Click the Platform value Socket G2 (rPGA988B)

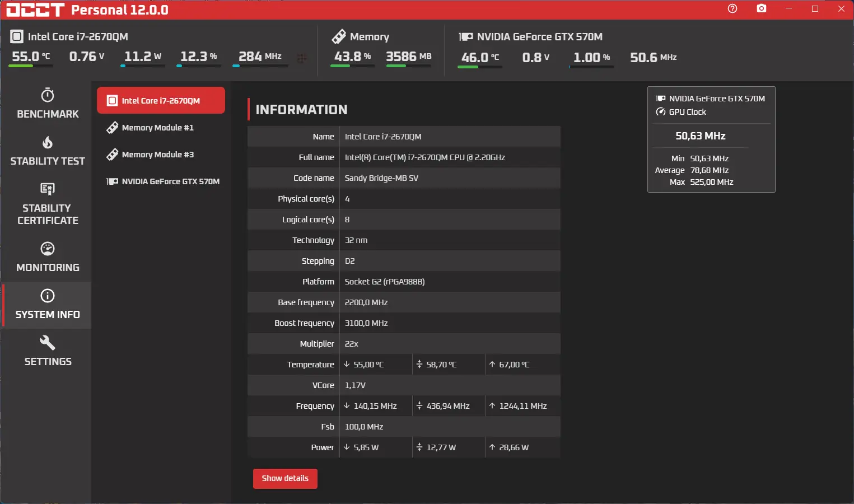tap(385, 282)
